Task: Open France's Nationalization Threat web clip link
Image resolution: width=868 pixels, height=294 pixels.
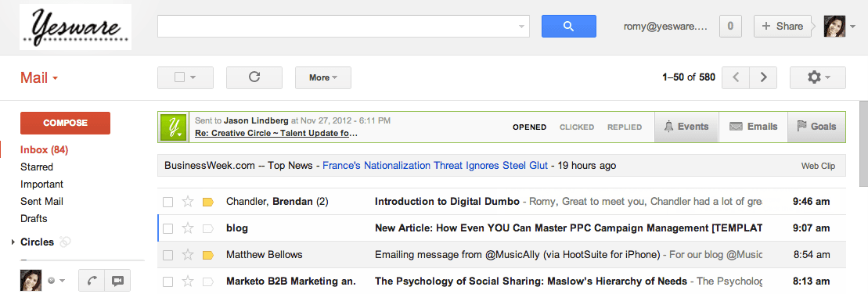Action: coord(435,165)
